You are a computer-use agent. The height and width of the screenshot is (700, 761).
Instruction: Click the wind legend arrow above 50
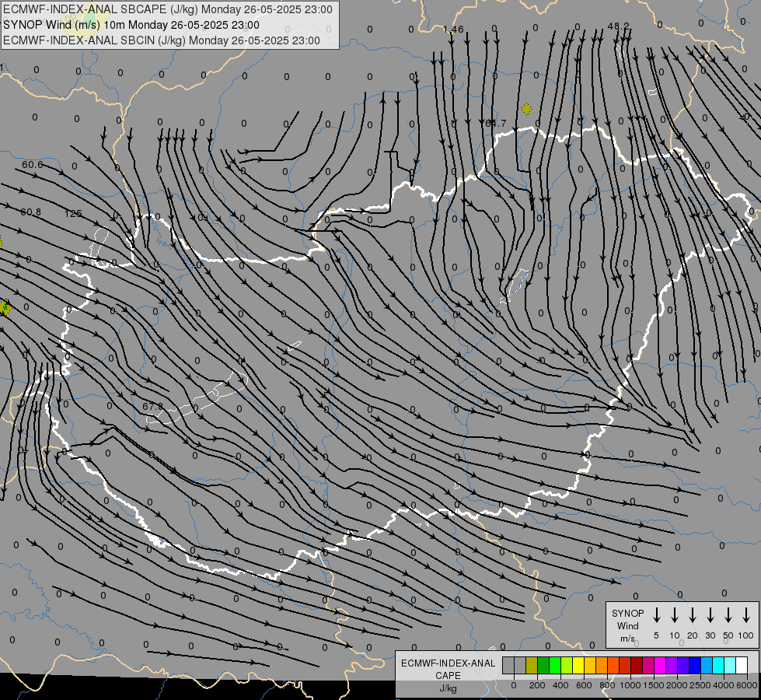tap(728, 615)
